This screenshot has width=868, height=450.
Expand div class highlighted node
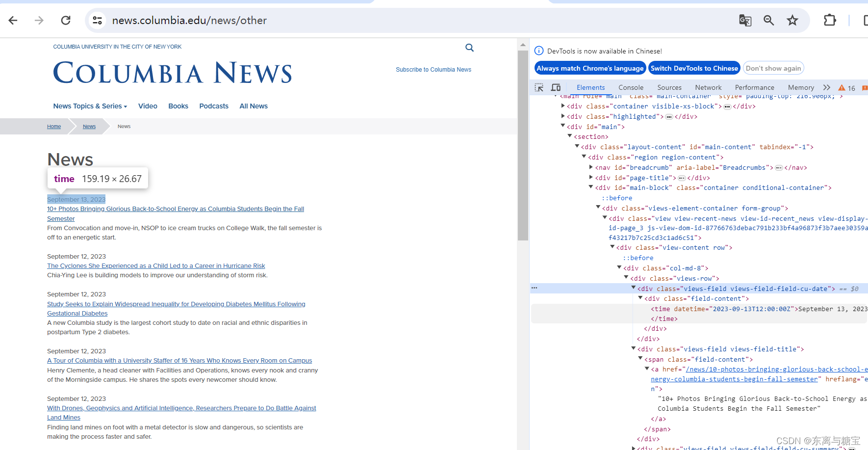563,116
